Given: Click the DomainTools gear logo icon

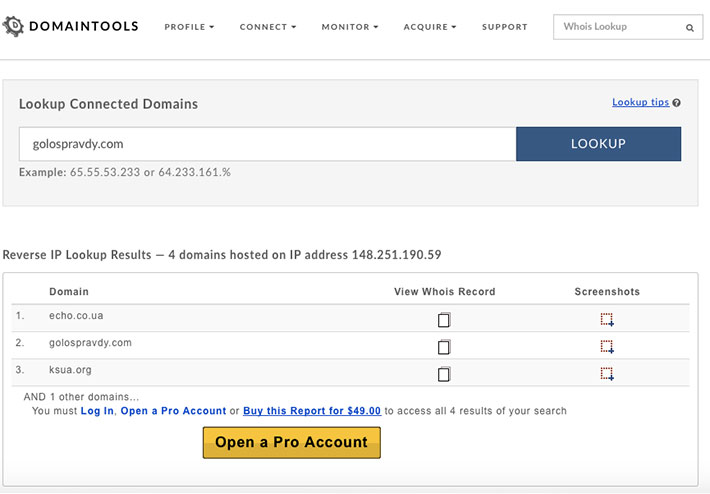Looking at the screenshot, I should coord(13,26).
